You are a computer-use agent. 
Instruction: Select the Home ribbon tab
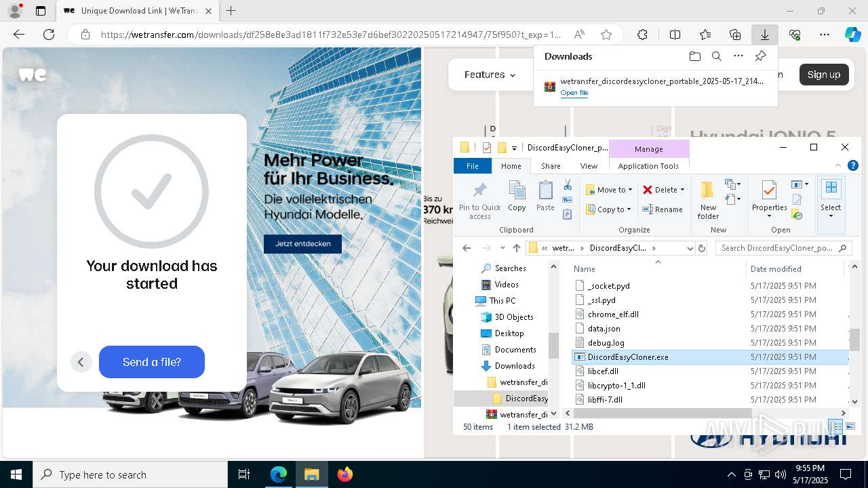pos(511,166)
